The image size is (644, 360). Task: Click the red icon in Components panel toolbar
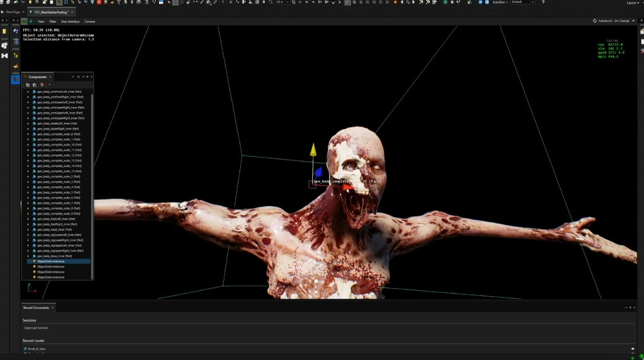coord(42,85)
